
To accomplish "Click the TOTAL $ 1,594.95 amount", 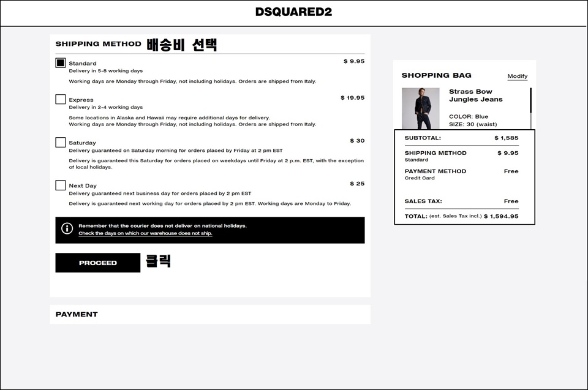I will tap(501, 216).
